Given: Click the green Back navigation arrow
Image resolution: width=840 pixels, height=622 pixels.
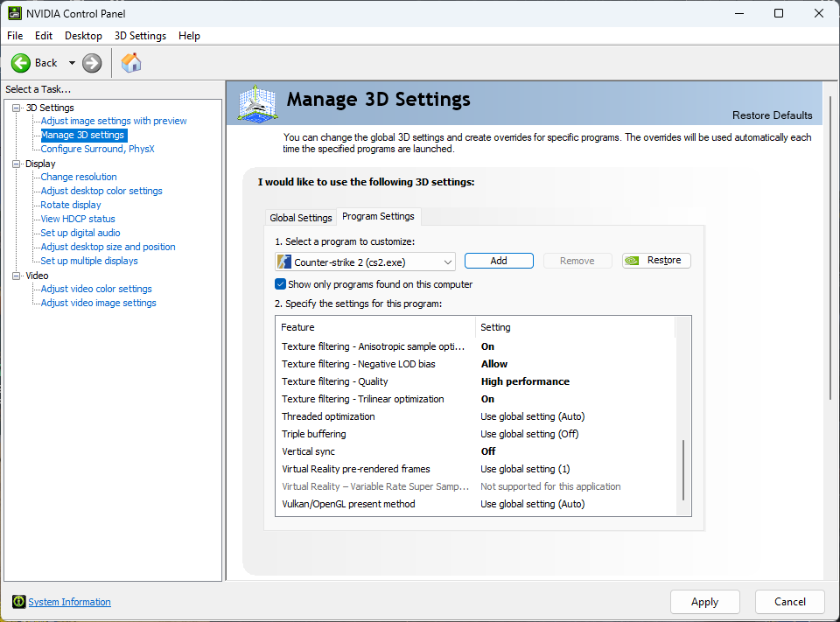Looking at the screenshot, I should pos(21,62).
